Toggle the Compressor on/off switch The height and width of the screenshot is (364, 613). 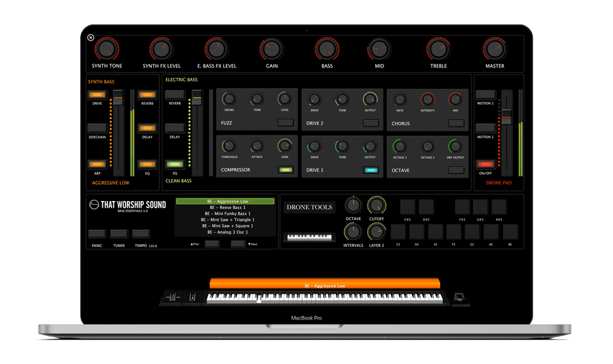coord(286,170)
